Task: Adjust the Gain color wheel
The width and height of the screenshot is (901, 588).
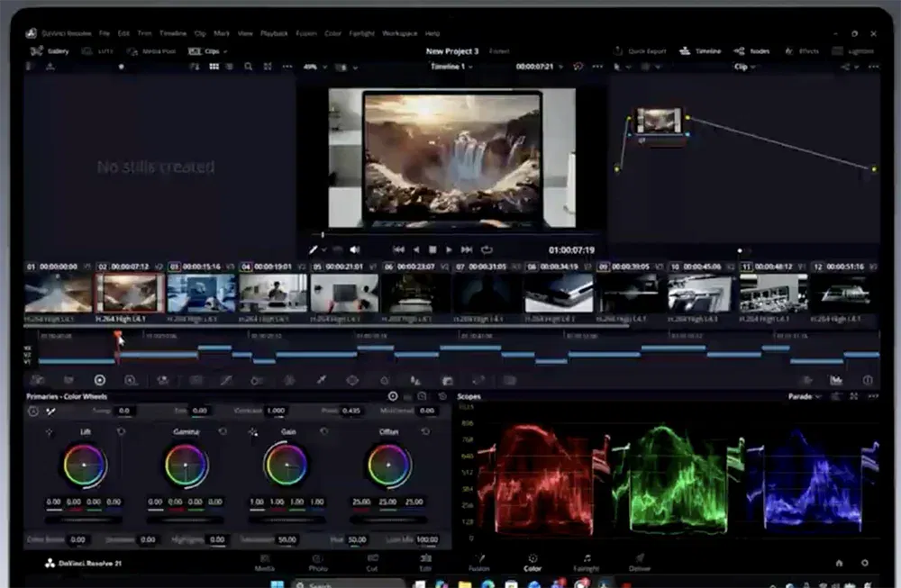Action: (x=286, y=465)
